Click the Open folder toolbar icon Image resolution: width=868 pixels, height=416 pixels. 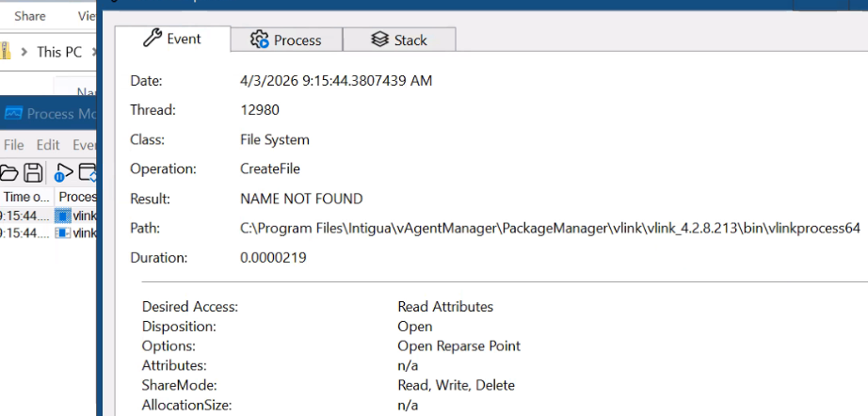(9, 172)
